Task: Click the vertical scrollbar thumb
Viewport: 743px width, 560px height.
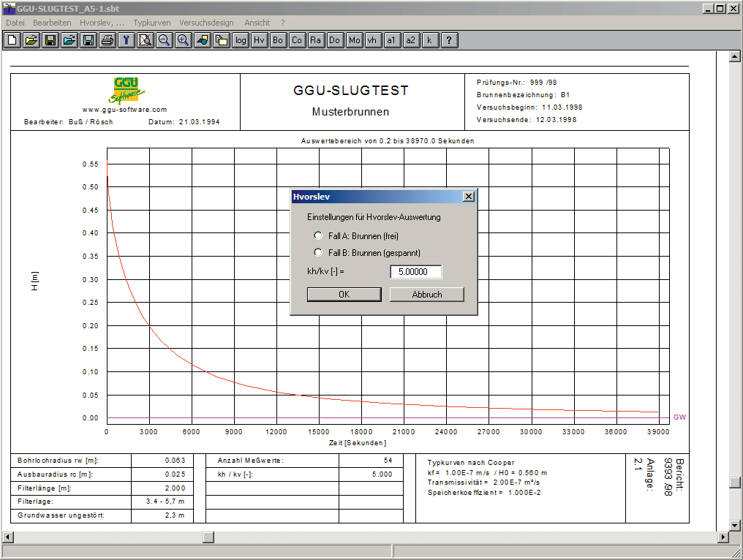Action: pyautogui.click(x=734, y=482)
